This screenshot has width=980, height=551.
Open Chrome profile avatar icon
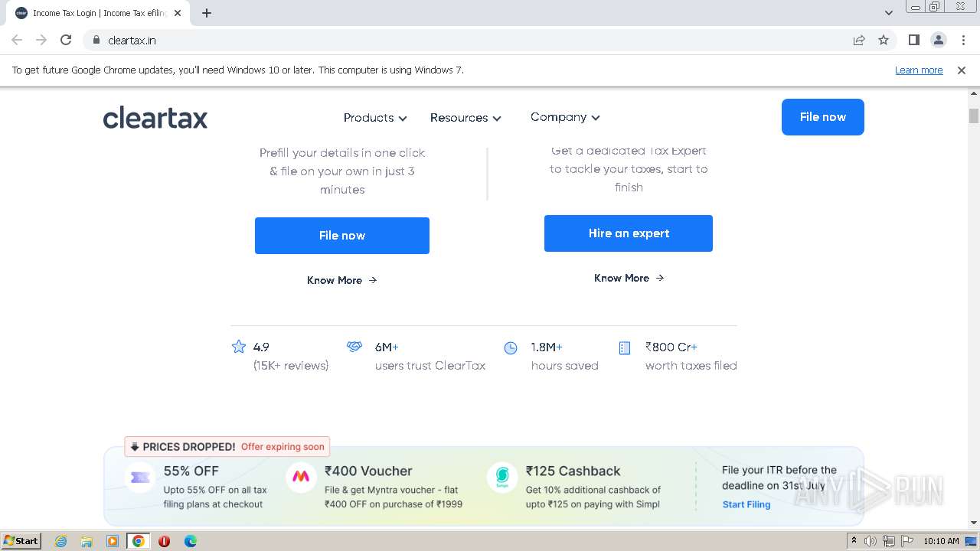[938, 40]
